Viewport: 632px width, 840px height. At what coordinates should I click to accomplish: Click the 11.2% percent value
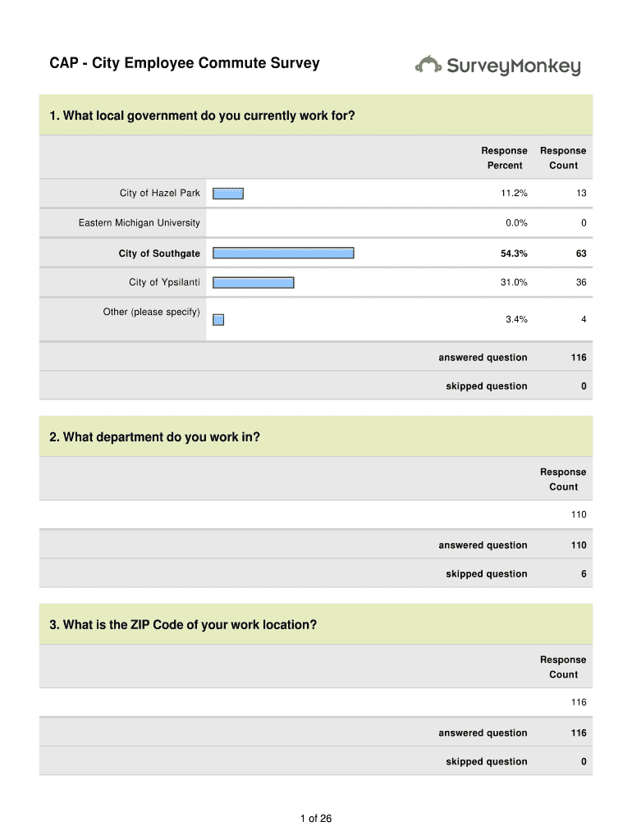514,194
